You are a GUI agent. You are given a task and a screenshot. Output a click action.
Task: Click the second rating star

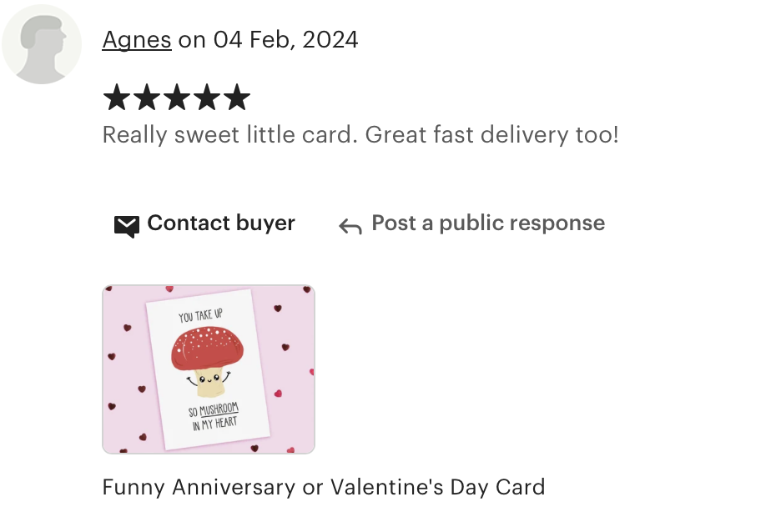(147, 97)
